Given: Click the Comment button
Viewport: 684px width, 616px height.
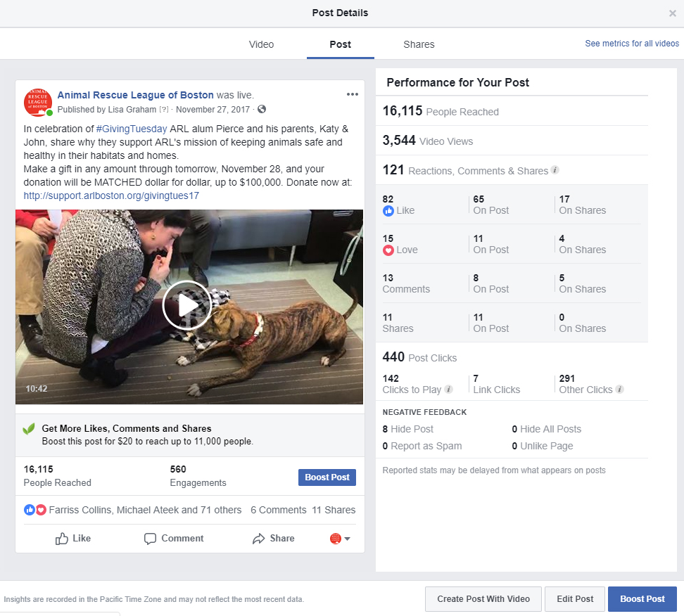Looking at the screenshot, I should click(174, 539).
